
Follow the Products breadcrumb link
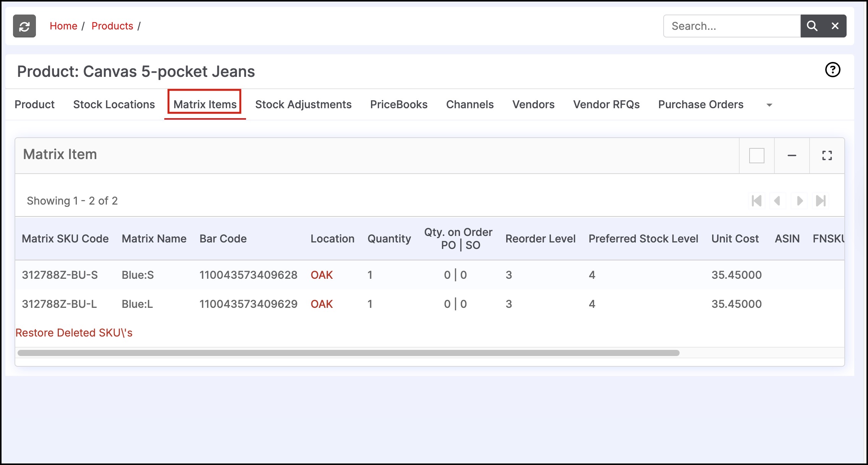112,26
